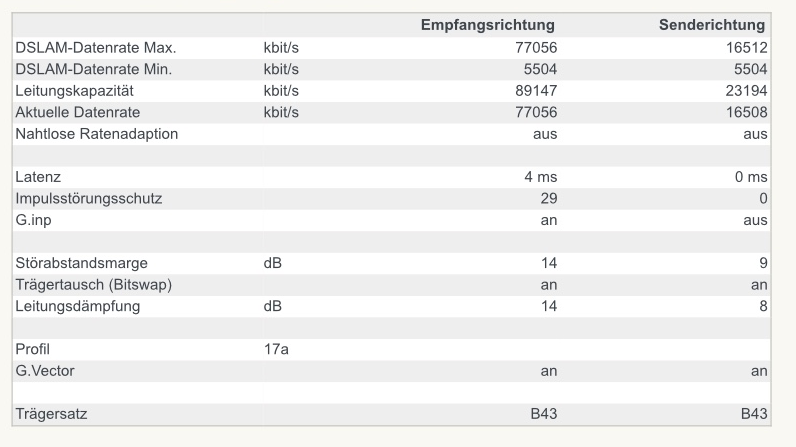The image size is (796, 447).
Task: Select the Leitungskapazität receive value 89147
Action: [x=535, y=90]
